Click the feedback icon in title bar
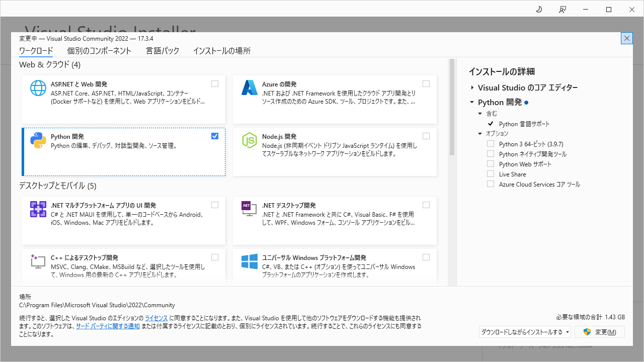644x362 pixels. pos(562,10)
